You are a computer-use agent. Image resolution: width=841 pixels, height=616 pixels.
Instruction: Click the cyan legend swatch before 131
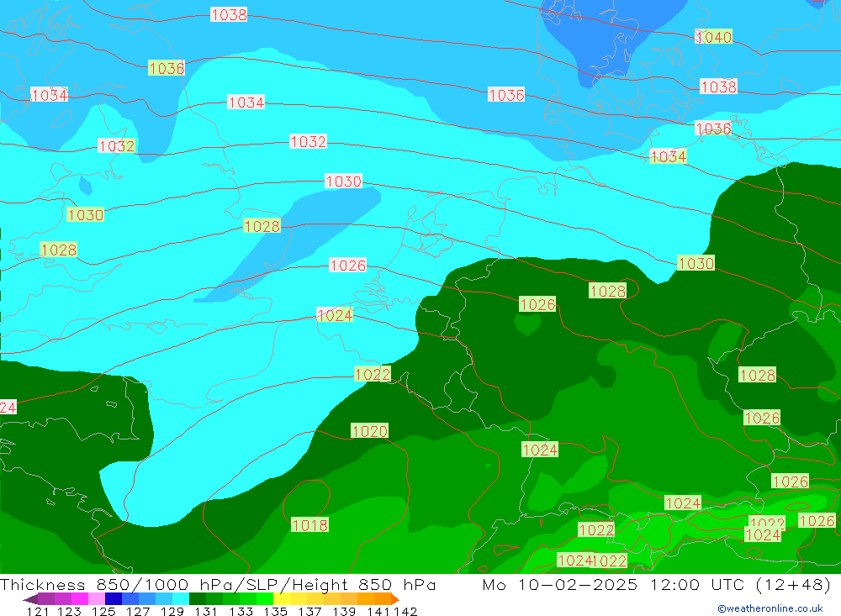(x=181, y=598)
